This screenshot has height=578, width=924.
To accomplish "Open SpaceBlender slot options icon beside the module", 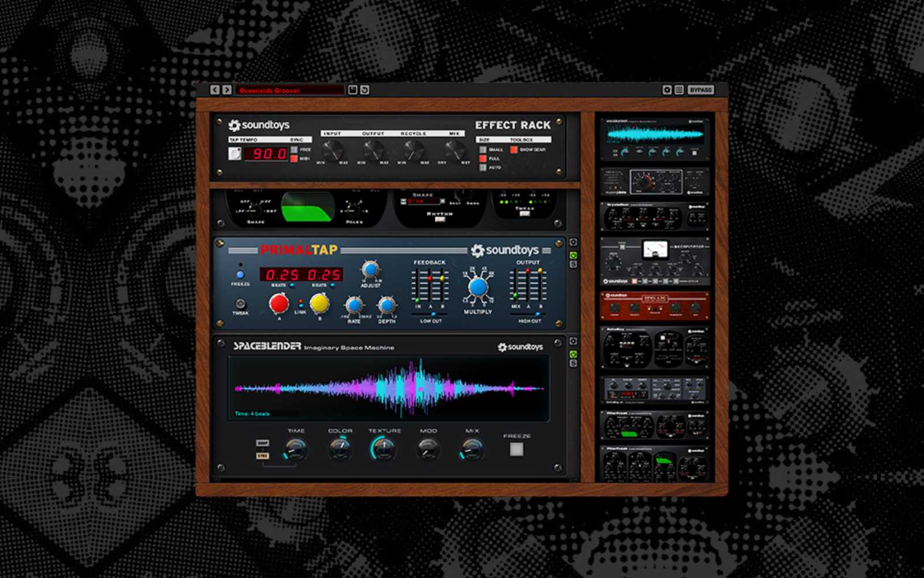I will 573,342.
